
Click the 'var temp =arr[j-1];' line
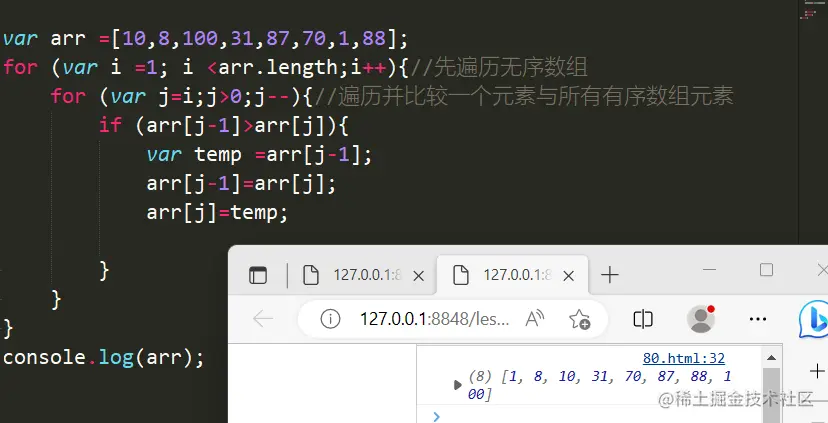[259, 155]
